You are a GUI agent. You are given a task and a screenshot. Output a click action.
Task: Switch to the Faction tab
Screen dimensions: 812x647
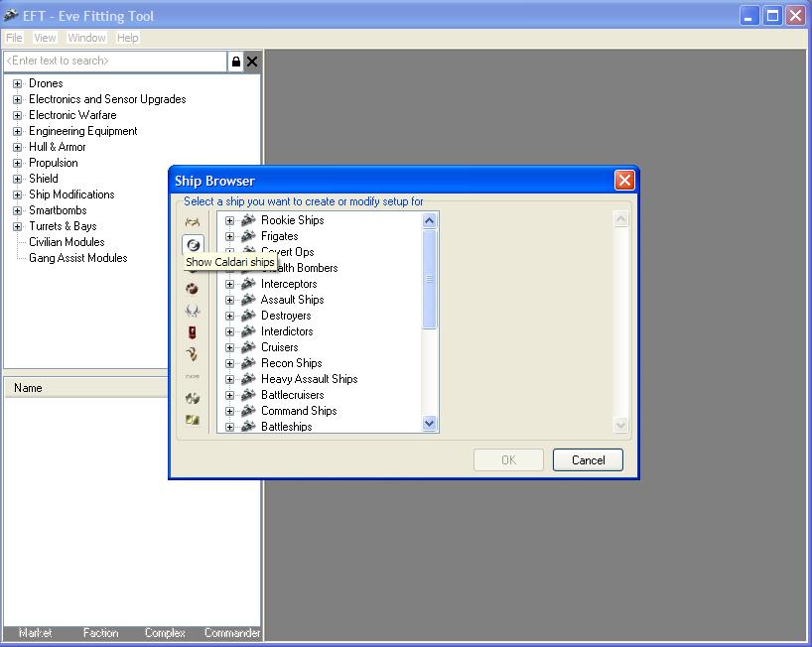click(100, 632)
